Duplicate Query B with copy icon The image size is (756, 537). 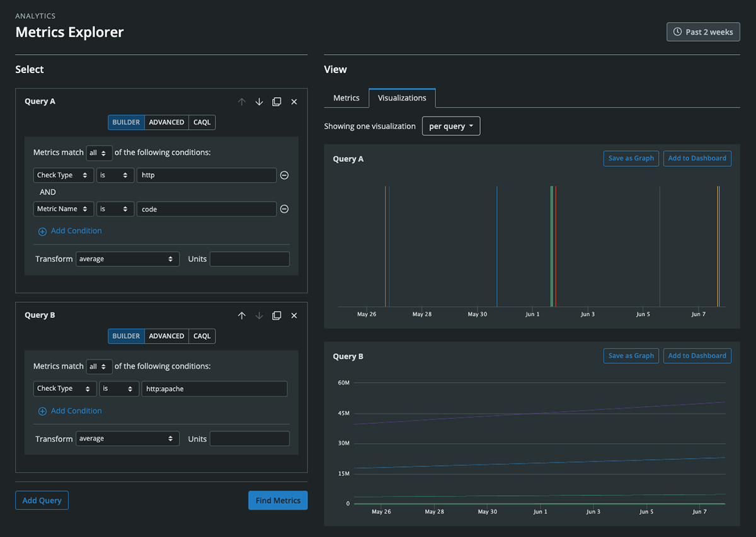click(x=277, y=315)
